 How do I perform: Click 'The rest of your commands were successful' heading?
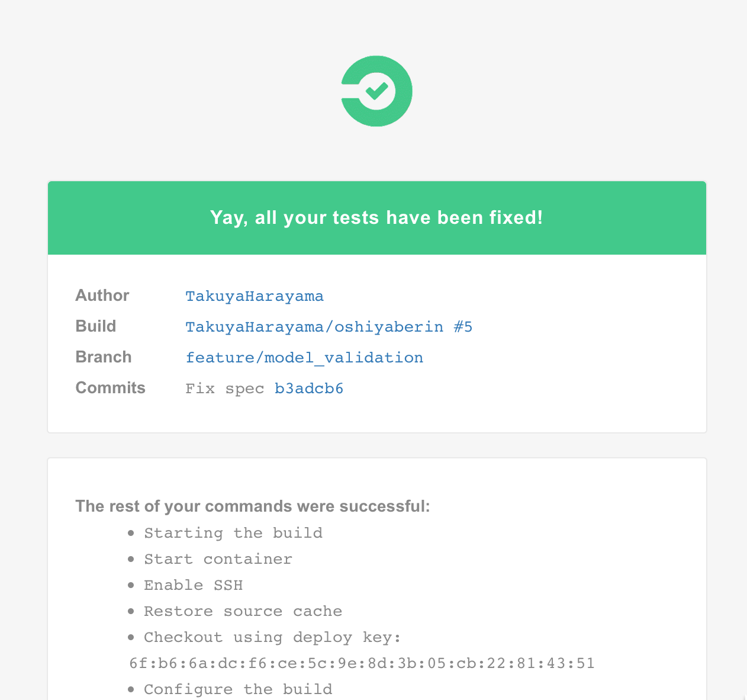pyautogui.click(x=253, y=506)
